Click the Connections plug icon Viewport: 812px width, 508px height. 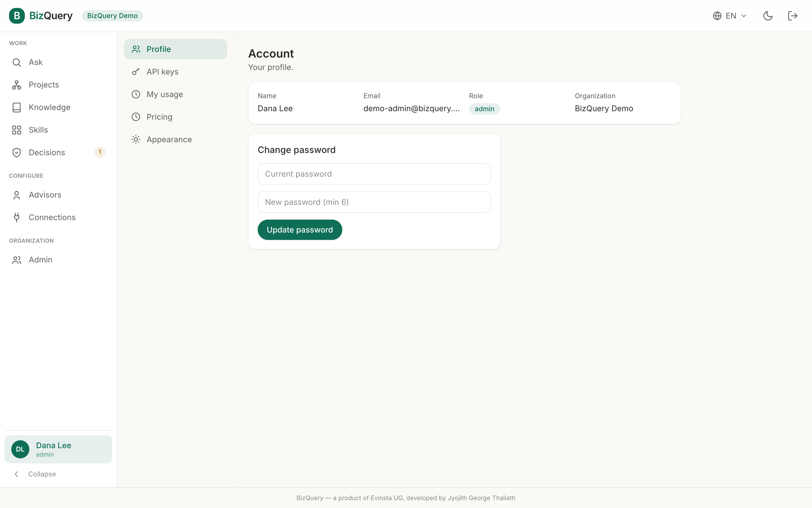click(16, 218)
